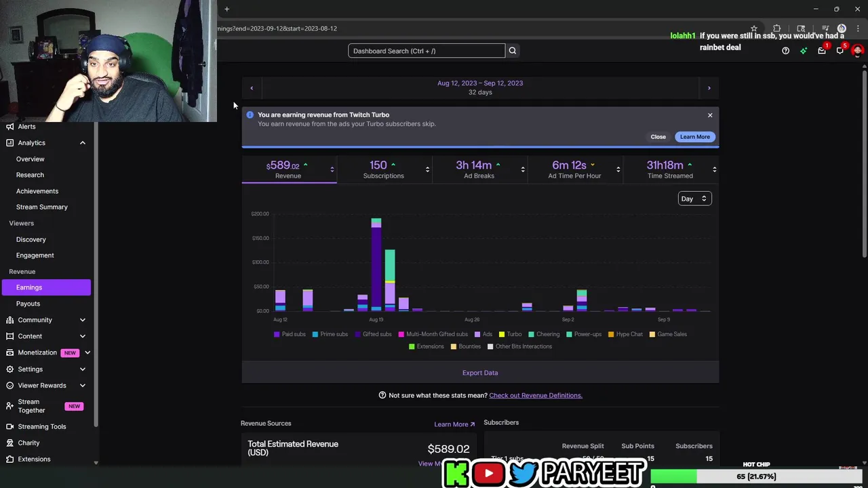868x488 pixels.
Task: Go to next date range arrow
Action: (709, 88)
